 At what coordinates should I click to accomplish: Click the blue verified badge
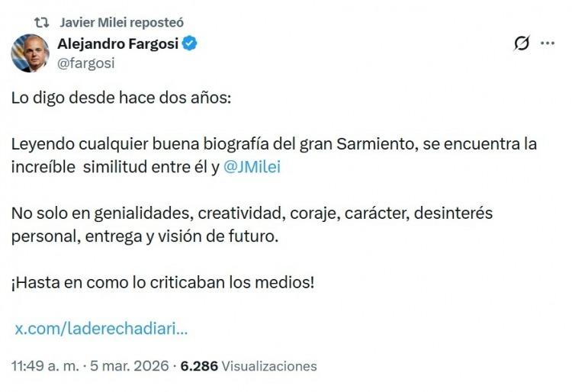pos(190,43)
